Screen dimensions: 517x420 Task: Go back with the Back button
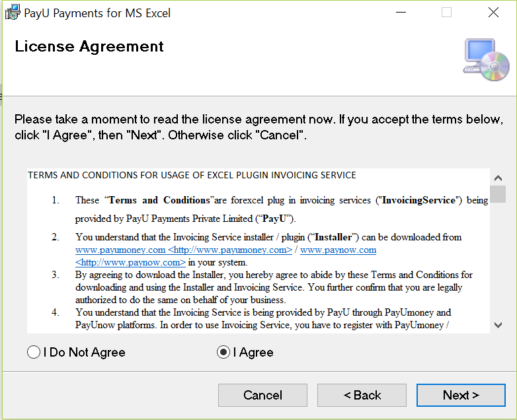[x=362, y=395]
